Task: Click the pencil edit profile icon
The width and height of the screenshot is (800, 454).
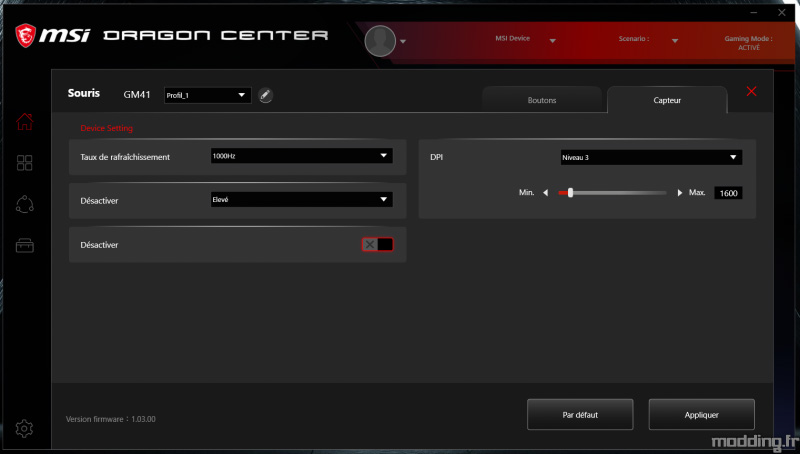Action: pyautogui.click(x=265, y=95)
